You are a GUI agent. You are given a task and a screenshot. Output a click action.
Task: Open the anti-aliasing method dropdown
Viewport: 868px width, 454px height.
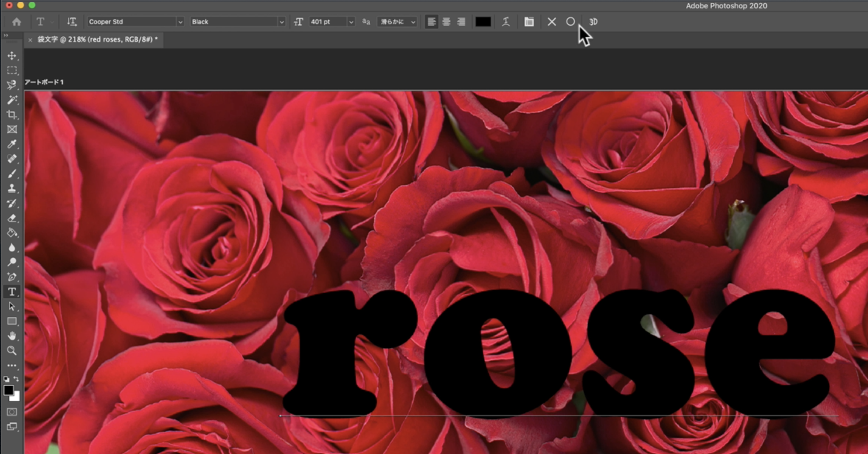click(x=397, y=22)
